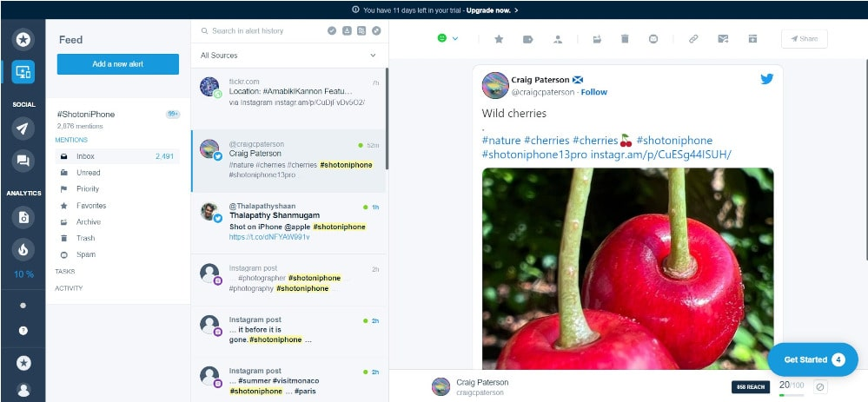Open the star logo at sidebar top

pos(23,40)
